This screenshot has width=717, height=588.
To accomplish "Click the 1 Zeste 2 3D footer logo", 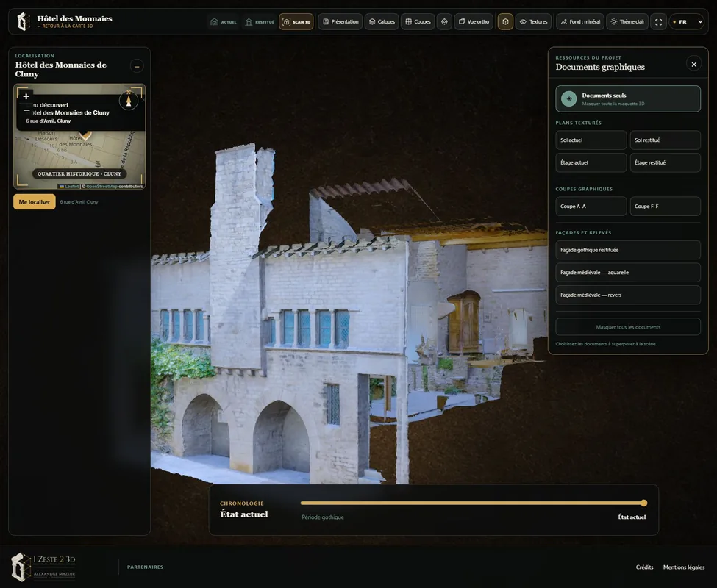I will (x=43, y=567).
